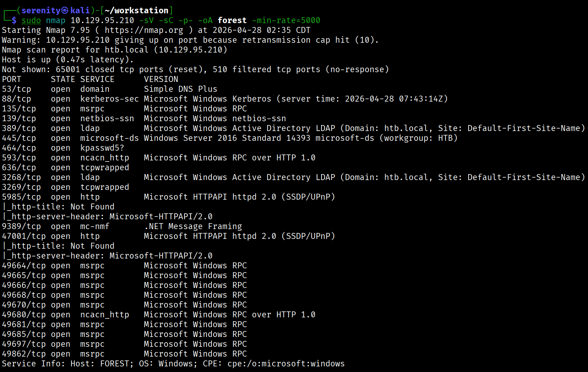Click the mc-nmf service name

click(x=95, y=226)
